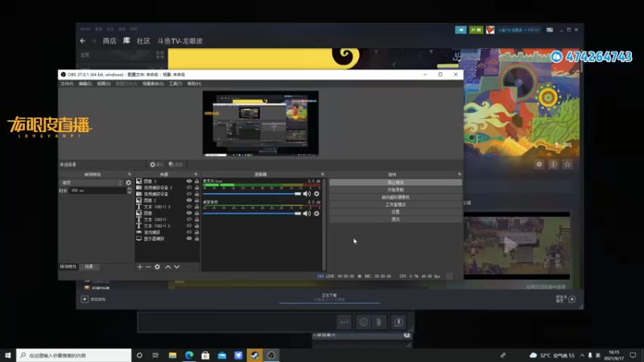Screen dimensions: 644x362
Task: Open the 视图(V) menu in OBS
Action: [x=104, y=84]
